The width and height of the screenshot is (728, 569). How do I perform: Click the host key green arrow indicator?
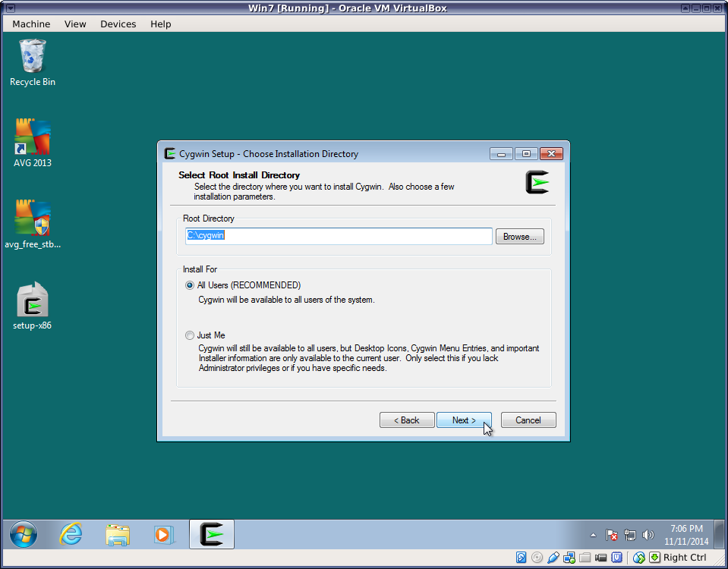[654, 558]
